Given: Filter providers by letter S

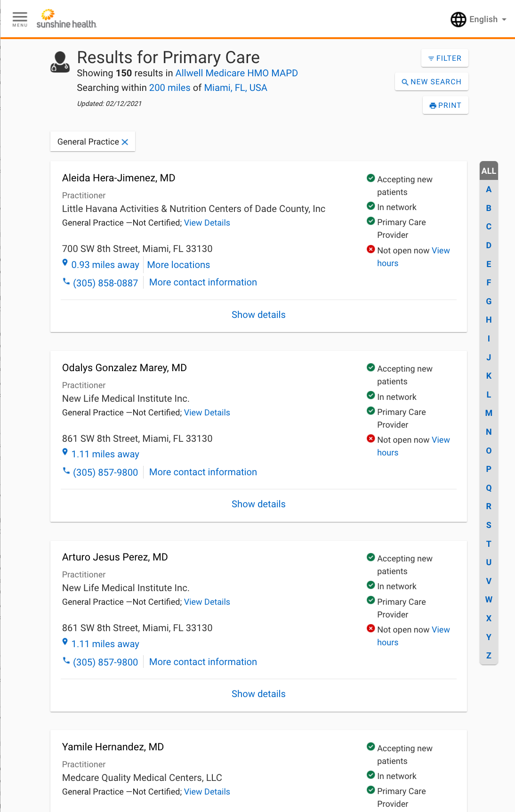Looking at the screenshot, I should [489, 525].
